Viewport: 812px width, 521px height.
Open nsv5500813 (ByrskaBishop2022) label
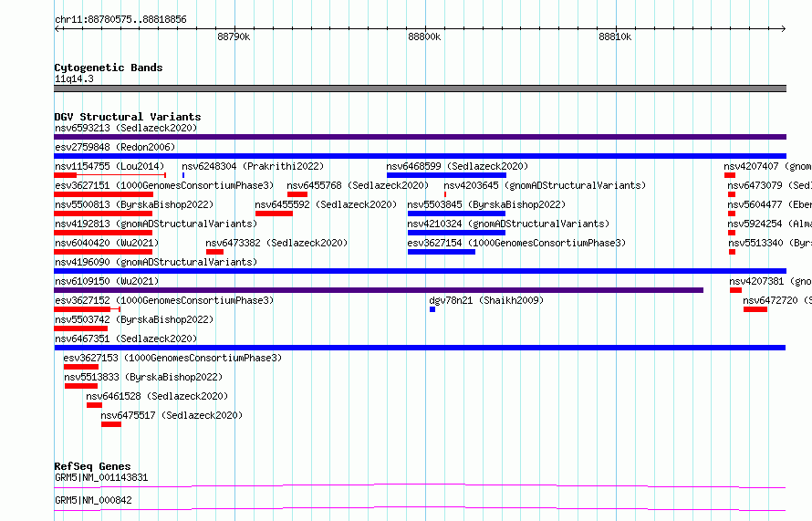(x=134, y=204)
